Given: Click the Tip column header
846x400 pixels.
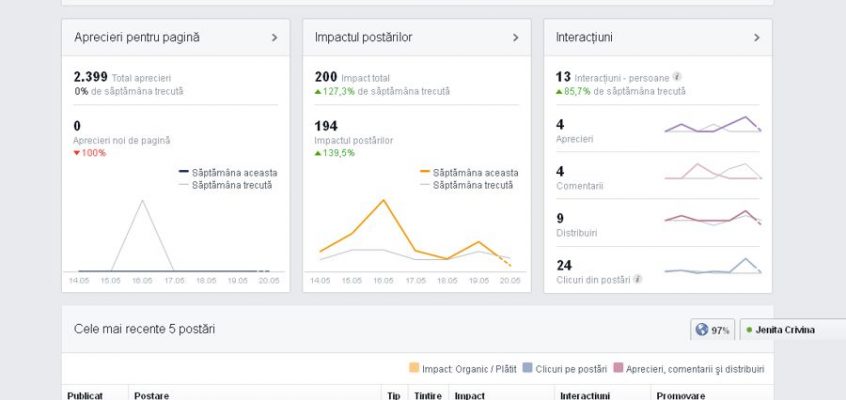Looking at the screenshot, I should coord(394,395).
